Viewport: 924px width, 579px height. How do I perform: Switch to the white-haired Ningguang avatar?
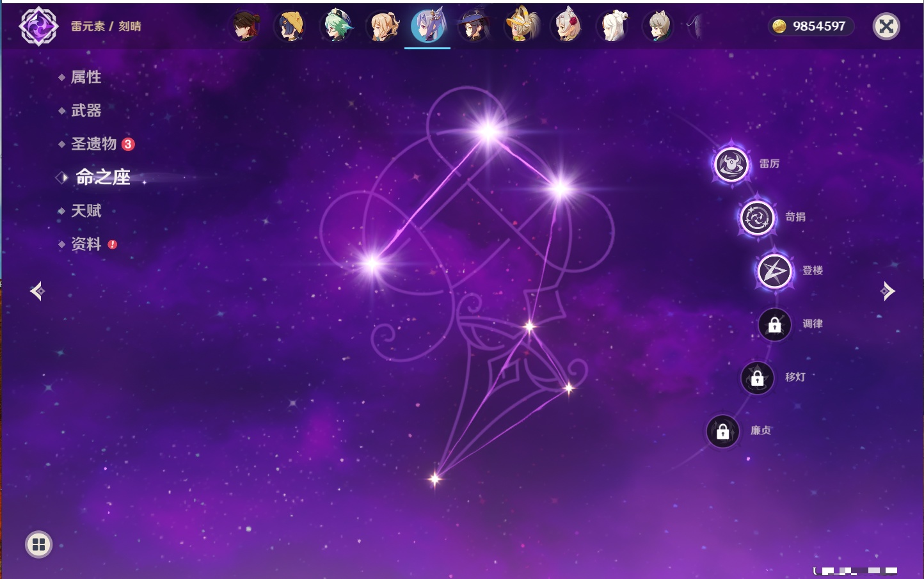(x=613, y=26)
